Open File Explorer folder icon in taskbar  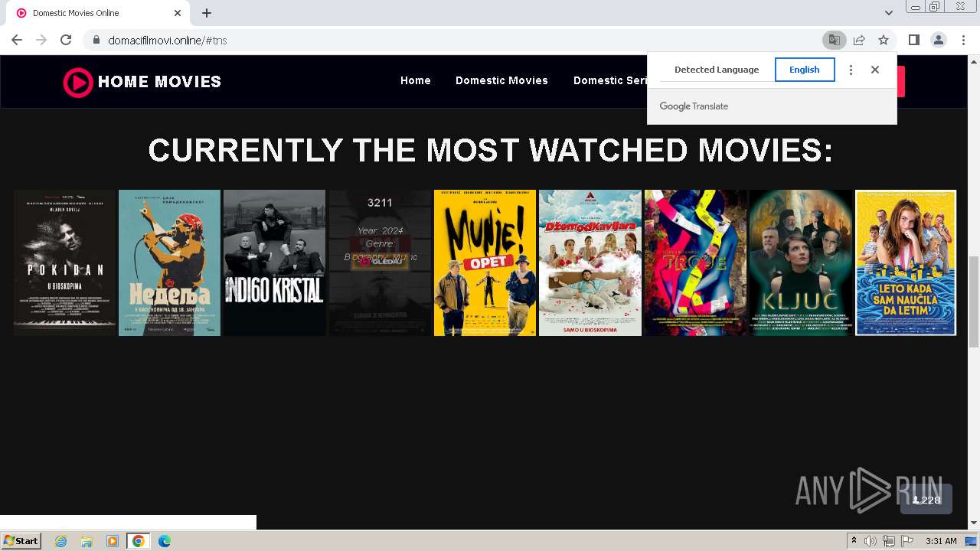[x=87, y=541]
